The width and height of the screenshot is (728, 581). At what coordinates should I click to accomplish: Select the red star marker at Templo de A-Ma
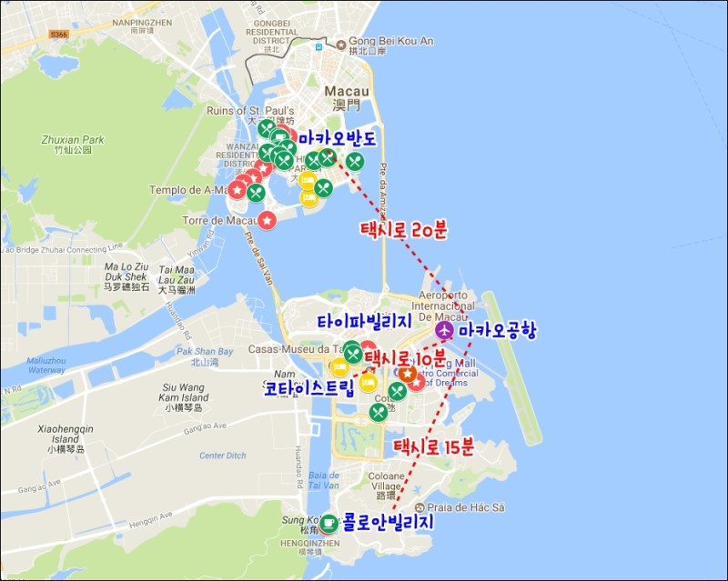click(x=237, y=189)
